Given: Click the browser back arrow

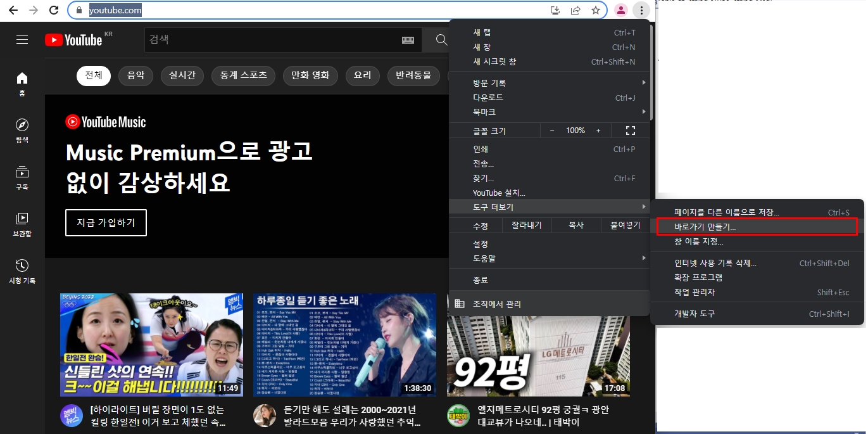Looking at the screenshot, I should click(x=13, y=10).
